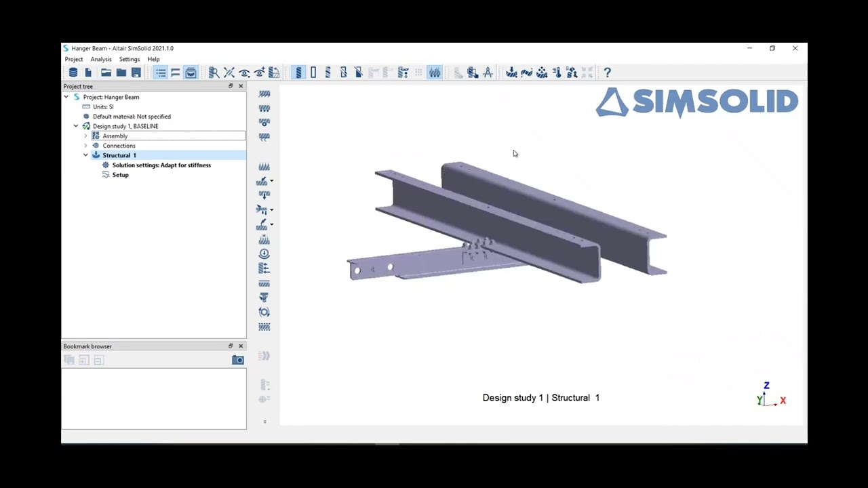Viewport: 868px width, 488px height.
Task: Expand the Connections tree node
Action: 85,146
